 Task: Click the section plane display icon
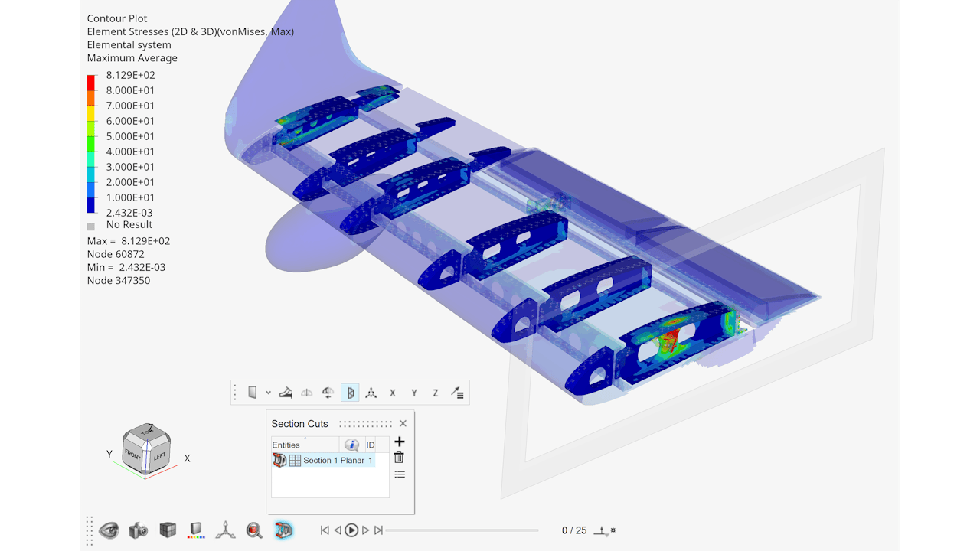click(x=253, y=393)
